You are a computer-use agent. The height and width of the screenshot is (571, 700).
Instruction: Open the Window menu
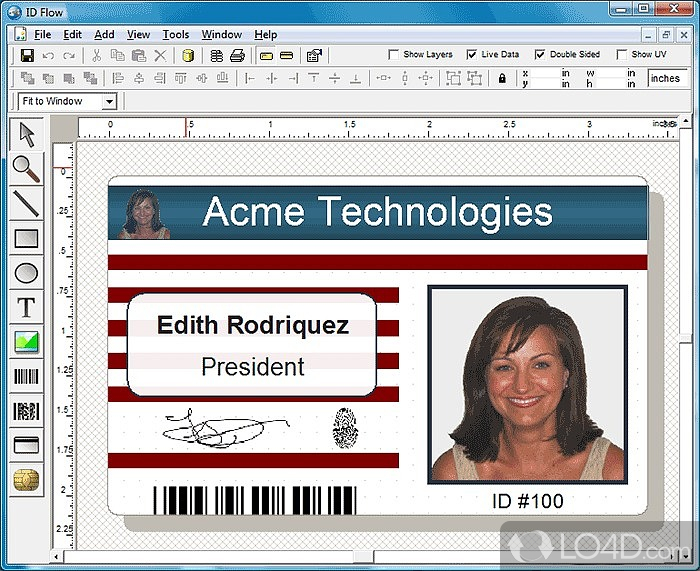[221, 34]
